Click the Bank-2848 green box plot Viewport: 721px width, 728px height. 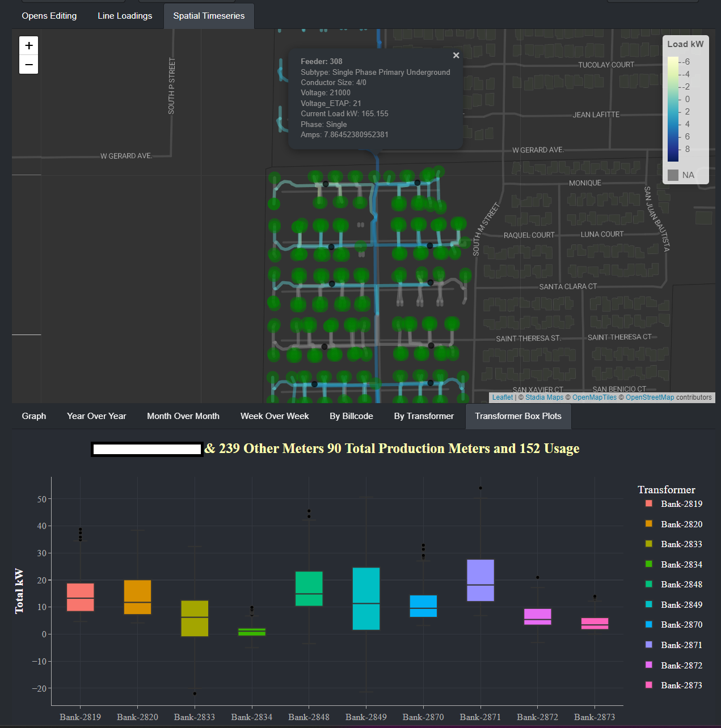(309, 589)
